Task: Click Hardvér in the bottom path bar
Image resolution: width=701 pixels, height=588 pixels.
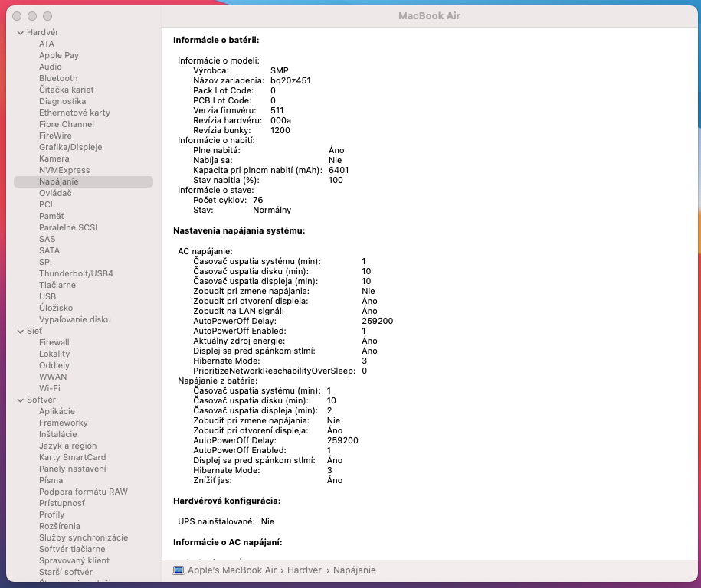Action: click(304, 570)
